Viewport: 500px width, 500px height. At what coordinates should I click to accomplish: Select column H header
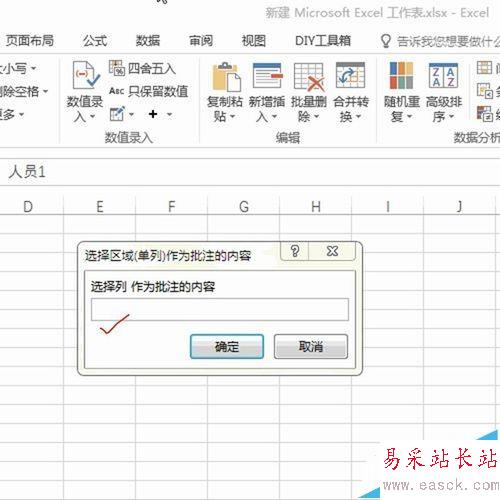pos(316,207)
